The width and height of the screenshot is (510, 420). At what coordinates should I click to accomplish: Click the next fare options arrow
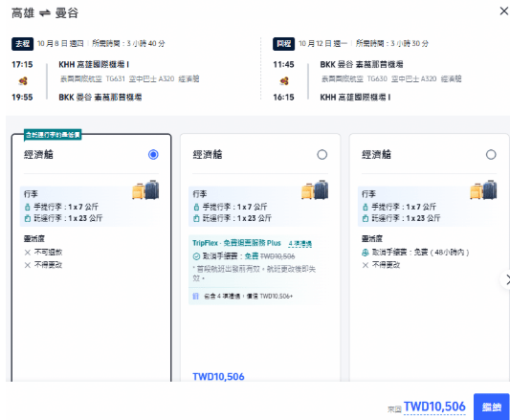[506, 279]
